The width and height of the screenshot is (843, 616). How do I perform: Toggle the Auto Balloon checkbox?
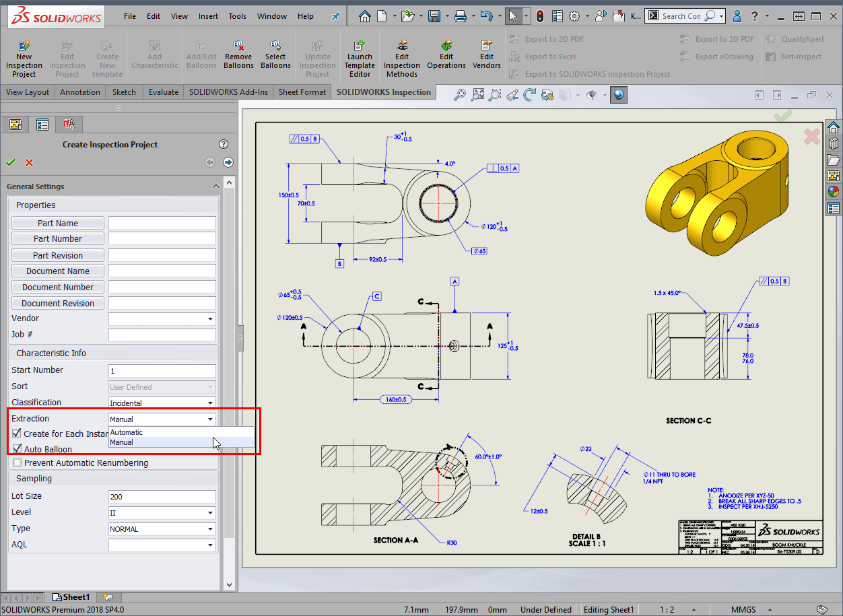click(18, 449)
